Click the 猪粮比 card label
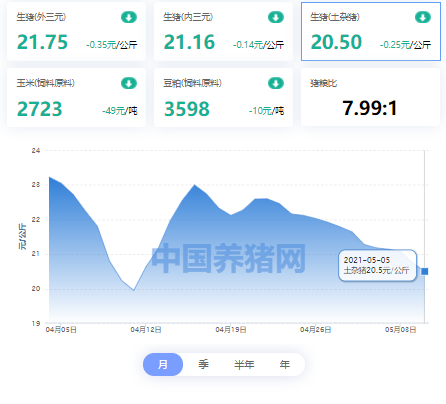Screen dimensions: 446x404 point(324,83)
